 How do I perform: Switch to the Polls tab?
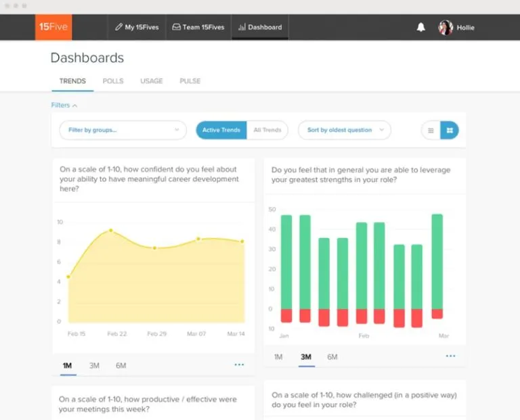[x=113, y=81]
